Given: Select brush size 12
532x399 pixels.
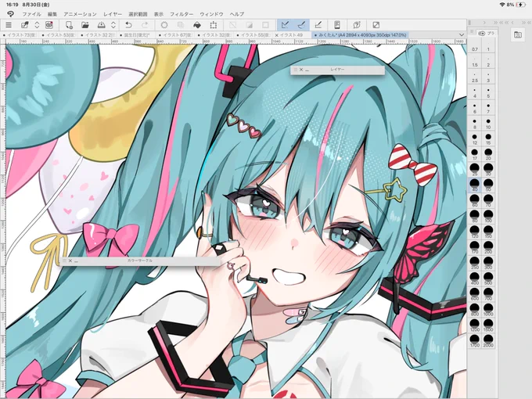Looking at the screenshot, I should (475, 139).
